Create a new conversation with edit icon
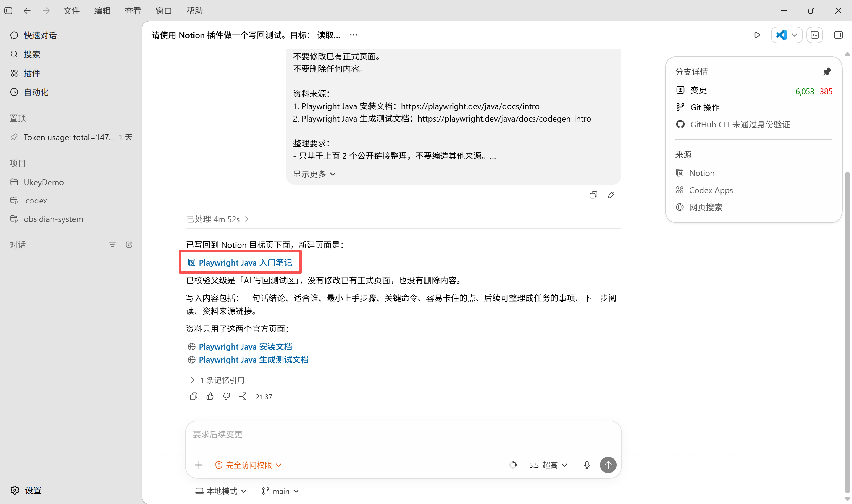The image size is (852, 504). click(129, 245)
